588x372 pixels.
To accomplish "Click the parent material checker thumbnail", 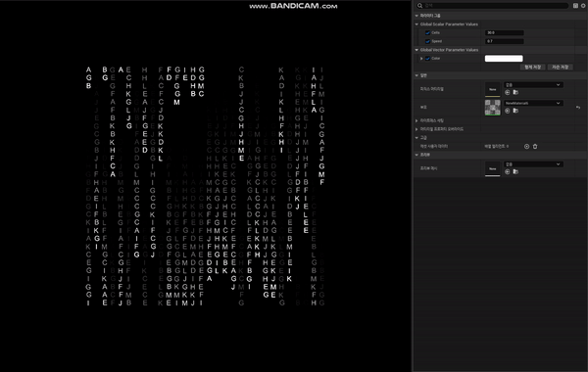I will pos(492,108).
